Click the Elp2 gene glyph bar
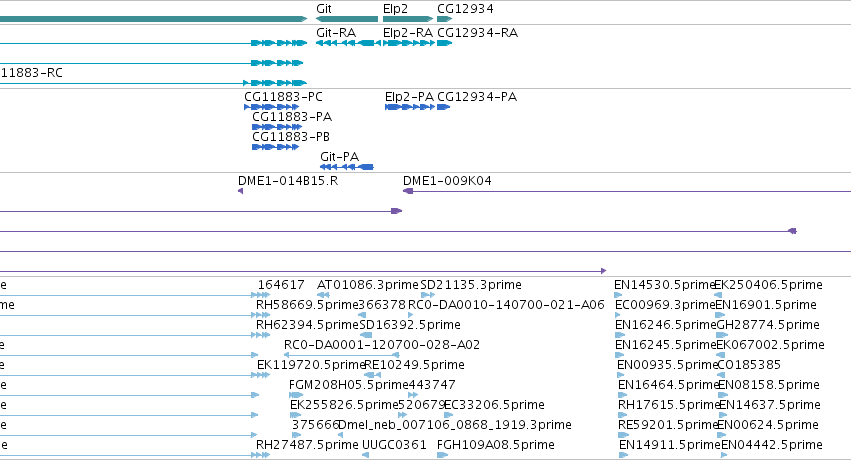 coord(408,19)
